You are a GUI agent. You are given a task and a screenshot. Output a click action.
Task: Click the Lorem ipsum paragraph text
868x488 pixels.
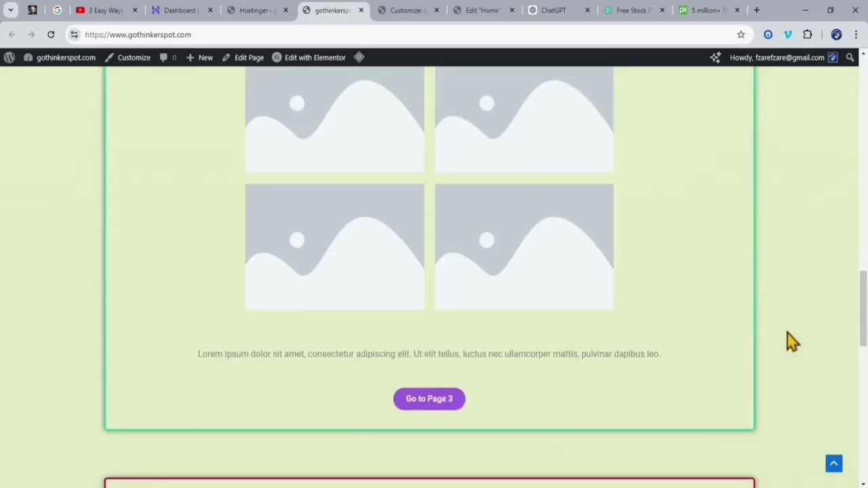click(429, 354)
